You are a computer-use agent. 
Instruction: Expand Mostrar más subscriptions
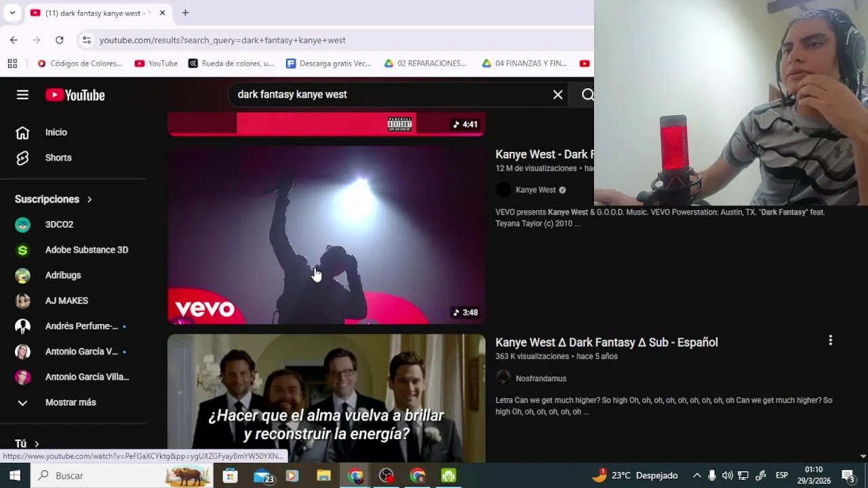(71, 402)
